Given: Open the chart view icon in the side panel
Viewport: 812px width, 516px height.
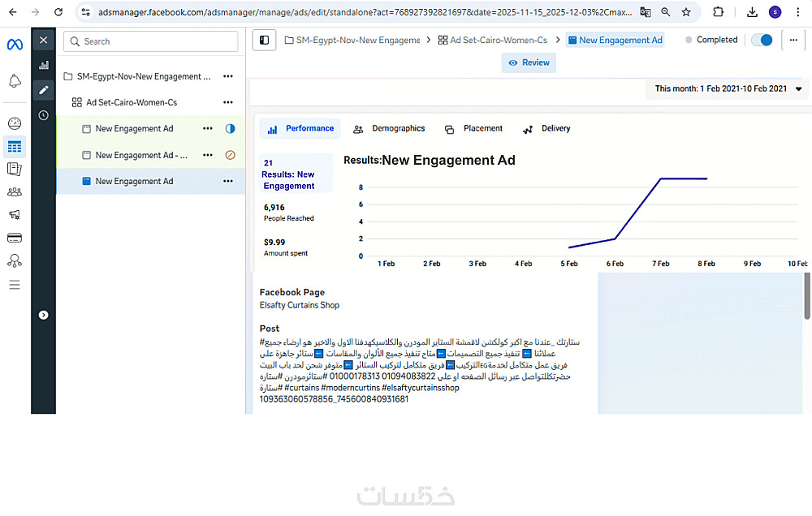Looking at the screenshot, I should 44,65.
